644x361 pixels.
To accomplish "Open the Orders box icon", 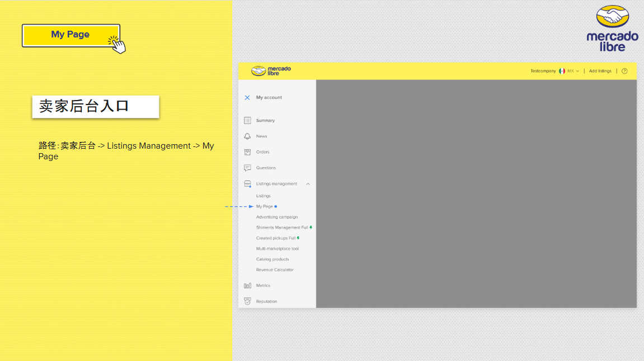I will point(247,152).
